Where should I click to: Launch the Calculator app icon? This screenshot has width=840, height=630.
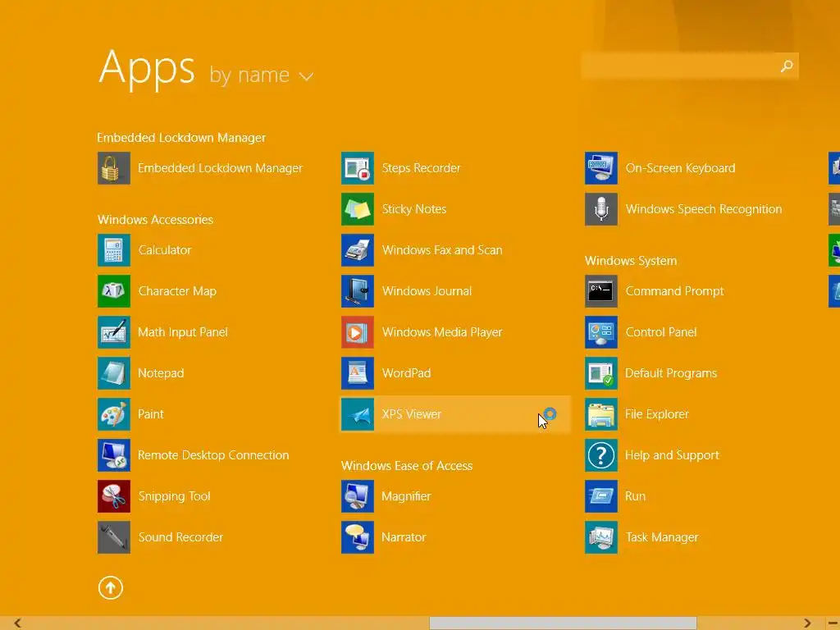click(x=113, y=250)
